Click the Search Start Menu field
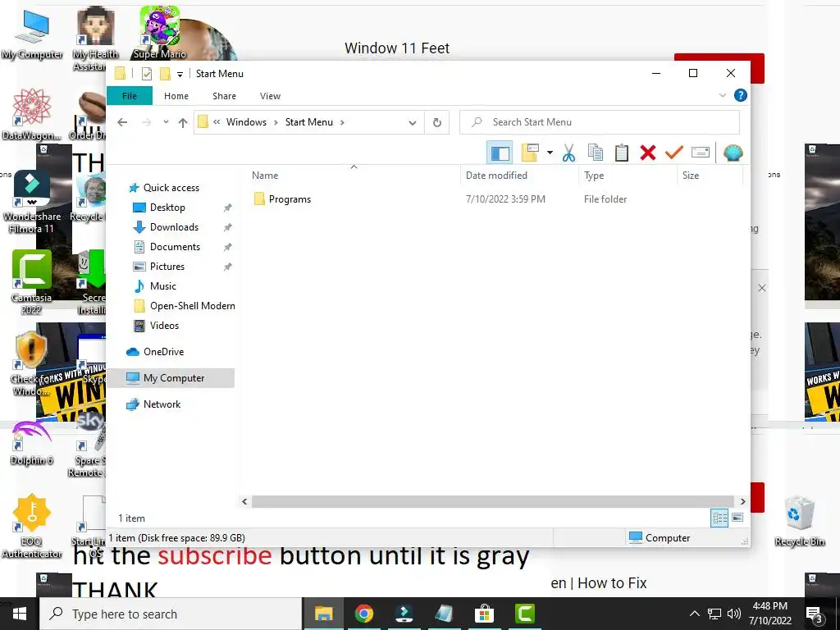840x630 pixels. (x=600, y=122)
